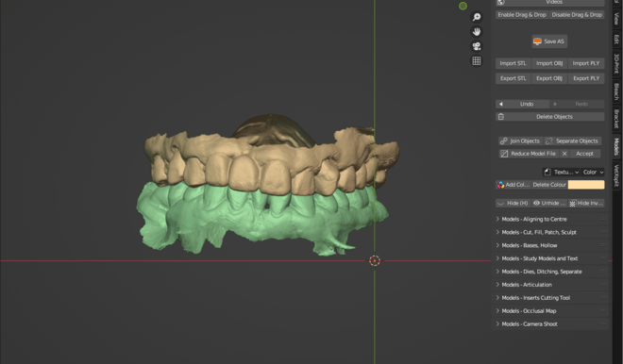623x364 pixels.
Task: Click the Reduce Model File icon
Action: tap(504, 154)
